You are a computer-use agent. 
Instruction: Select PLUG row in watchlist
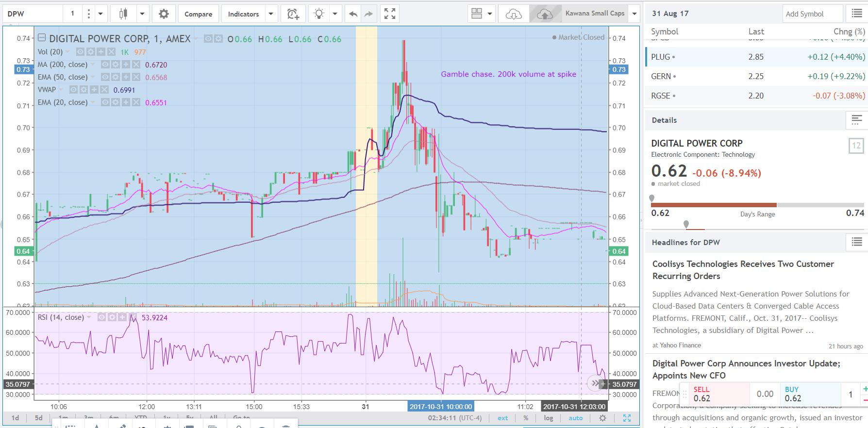[x=756, y=57]
